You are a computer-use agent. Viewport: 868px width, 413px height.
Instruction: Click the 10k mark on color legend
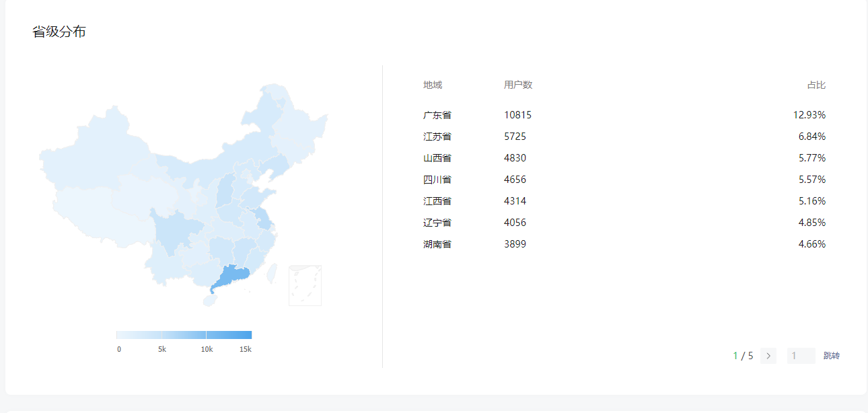pos(207,349)
